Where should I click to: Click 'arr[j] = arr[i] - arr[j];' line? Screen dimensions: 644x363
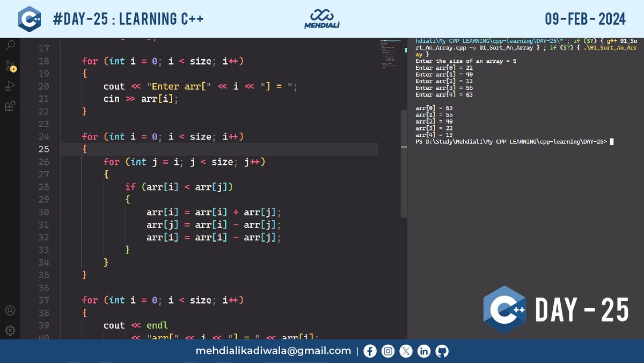pos(214,224)
